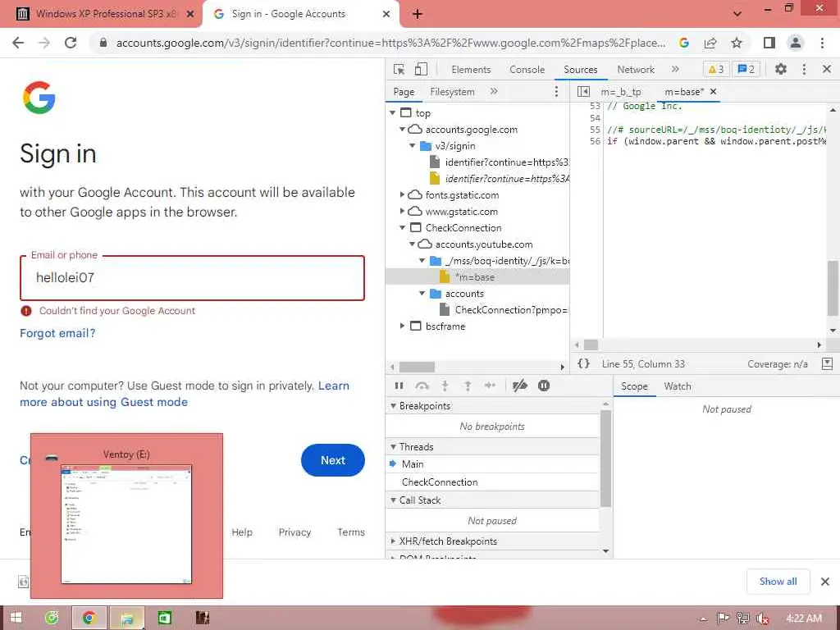Expand the fonts.gstatic.com node
This screenshot has width=840, height=630.
402,195
